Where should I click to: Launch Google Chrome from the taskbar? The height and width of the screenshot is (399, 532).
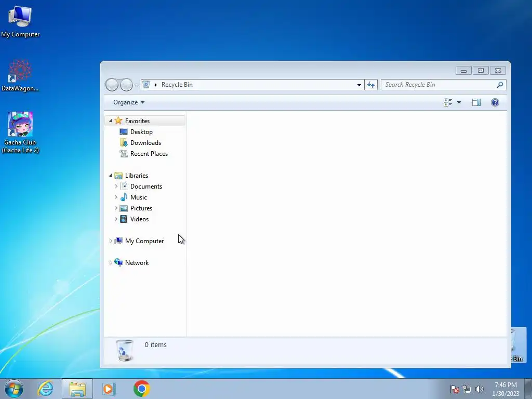pyautogui.click(x=141, y=389)
